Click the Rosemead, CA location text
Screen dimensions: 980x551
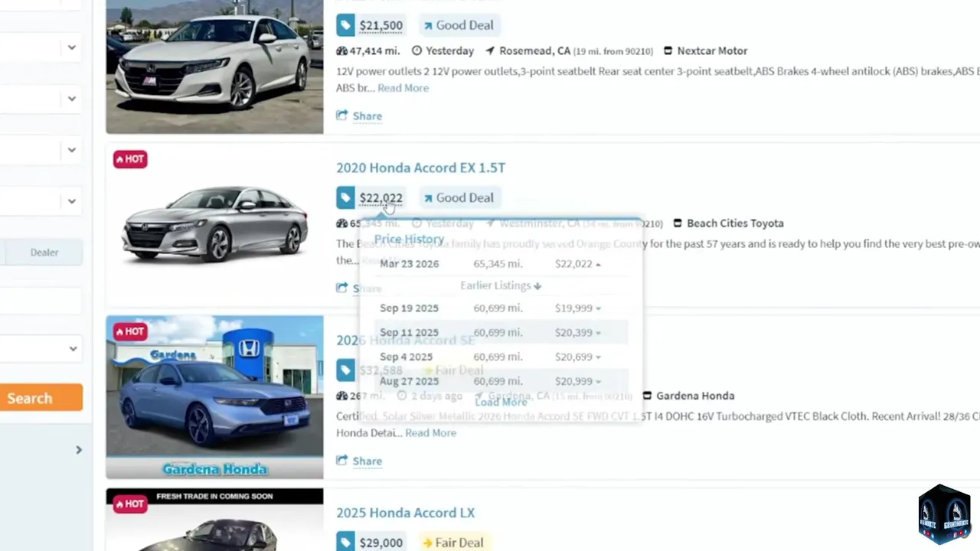(x=534, y=51)
